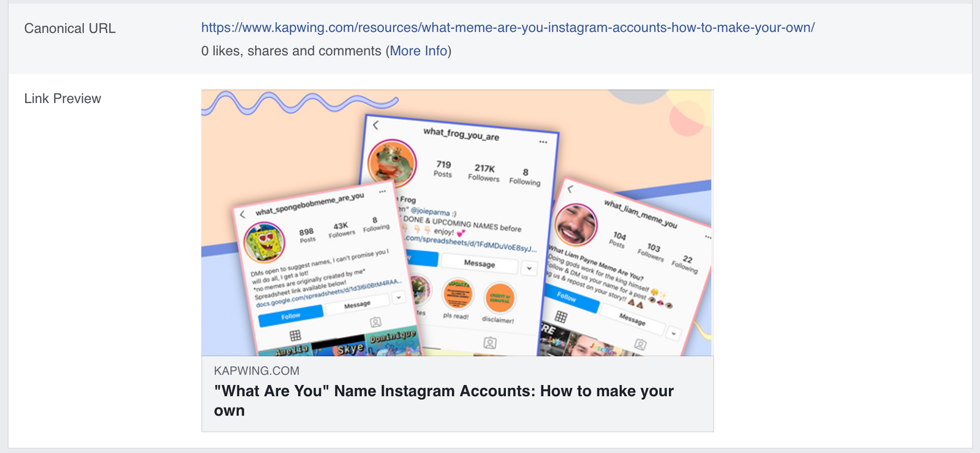Select grid view tab on spongebobmeme profile
The height and width of the screenshot is (453, 980).
(x=295, y=335)
